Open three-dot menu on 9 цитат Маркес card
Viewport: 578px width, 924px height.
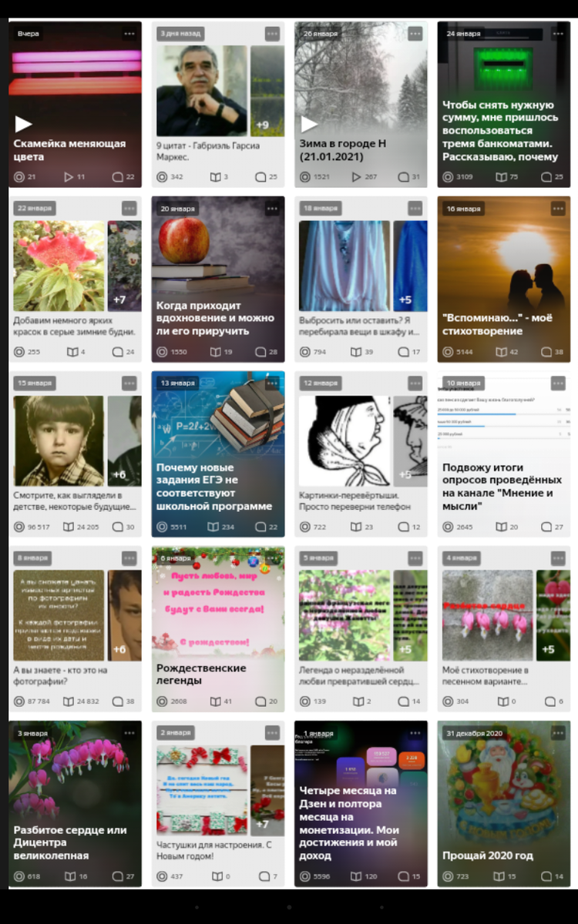(x=272, y=34)
